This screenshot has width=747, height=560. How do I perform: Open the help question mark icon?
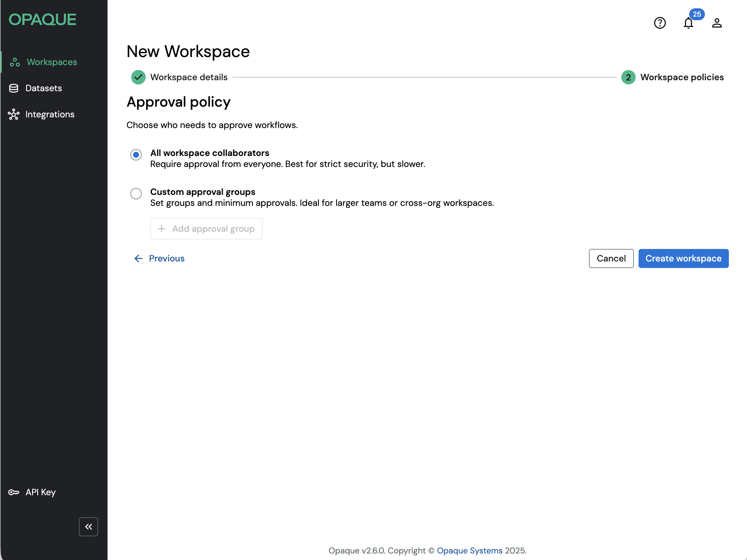click(660, 23)
